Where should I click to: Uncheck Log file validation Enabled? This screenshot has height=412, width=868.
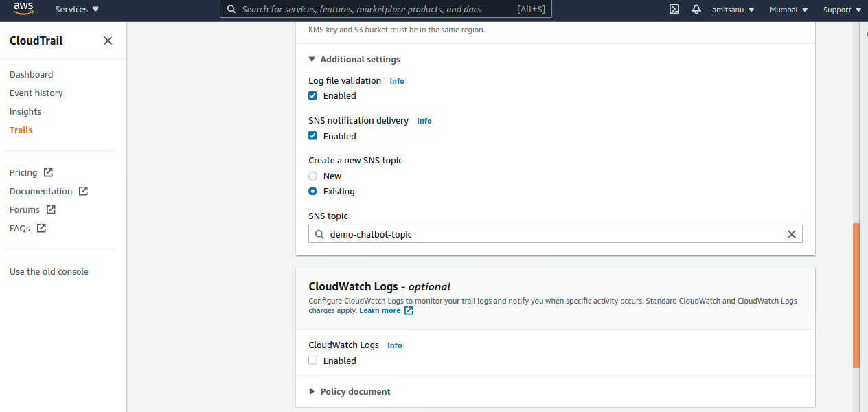[312, 95]
